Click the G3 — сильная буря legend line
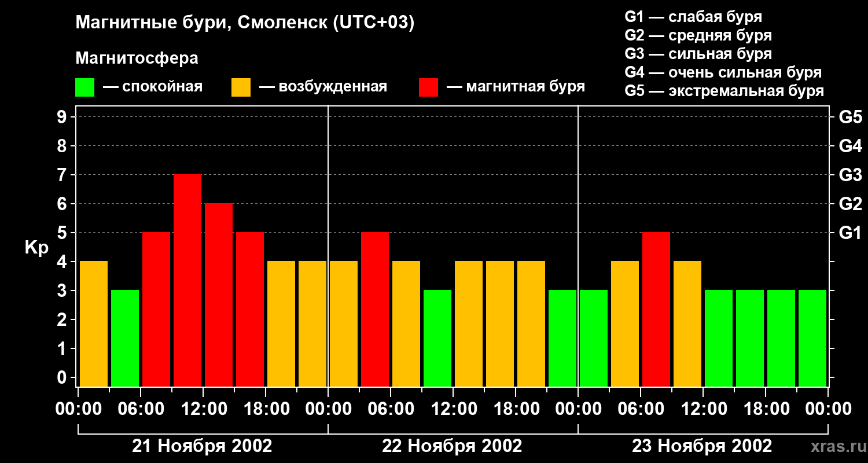 [698, 54]
